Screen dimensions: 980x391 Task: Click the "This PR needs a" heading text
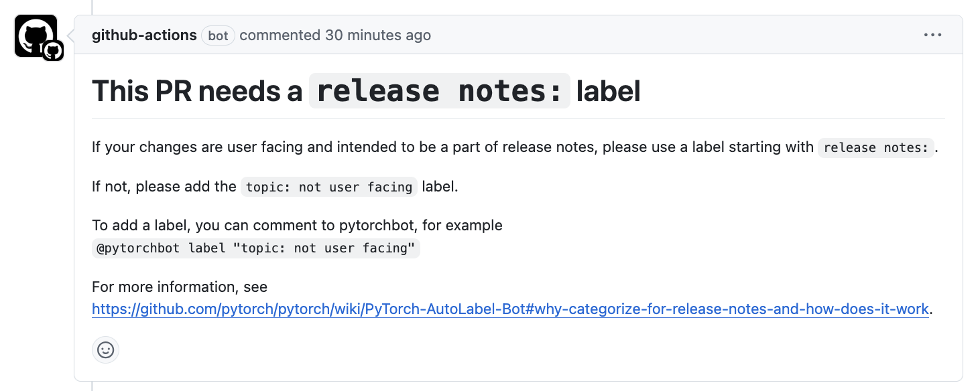point(197,91)
